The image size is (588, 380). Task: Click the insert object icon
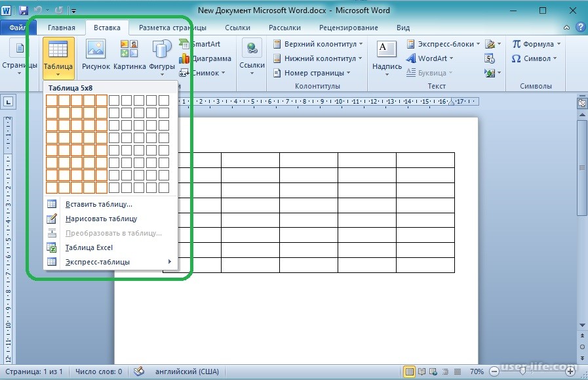point(492,73)
